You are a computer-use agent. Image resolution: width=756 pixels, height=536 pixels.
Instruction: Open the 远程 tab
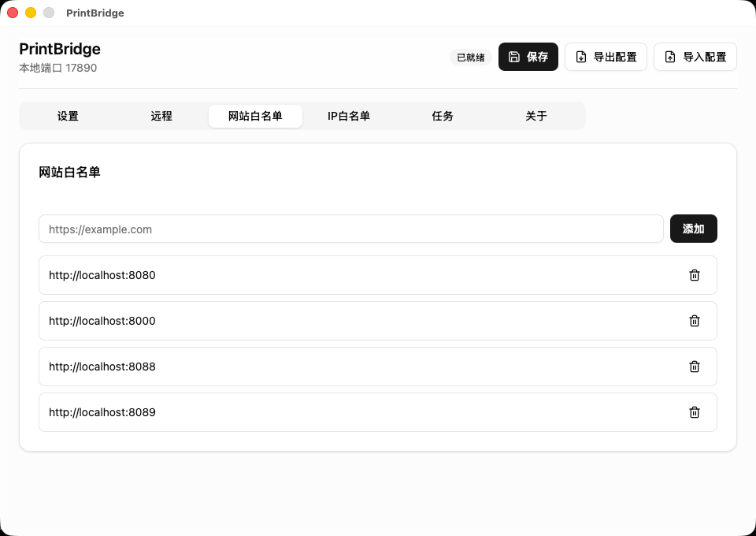point(161,116)
